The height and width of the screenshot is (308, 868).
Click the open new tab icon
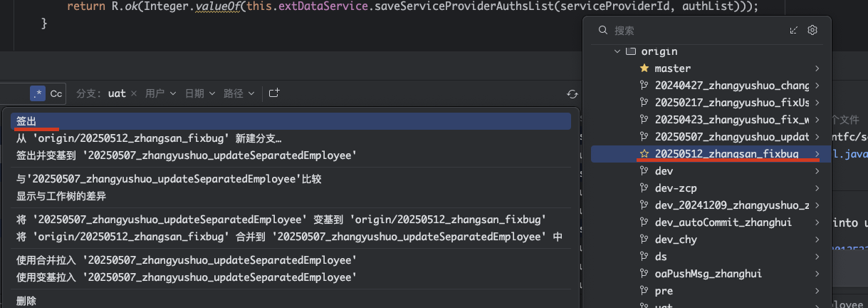pyautogui.click(x=274, y=93)
